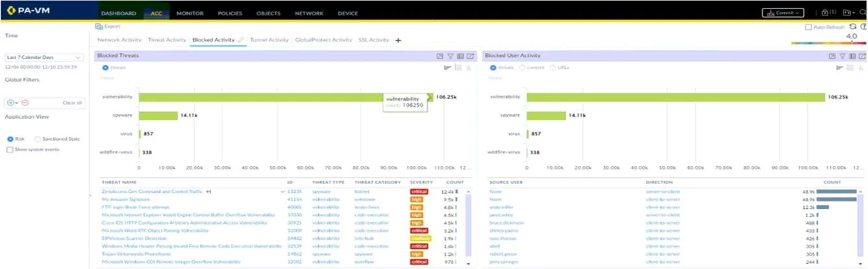Expand the ZeroAccess.Gen row dropdown arrow
The height and width of the screenshot is (269, 868).
point(282,192)
